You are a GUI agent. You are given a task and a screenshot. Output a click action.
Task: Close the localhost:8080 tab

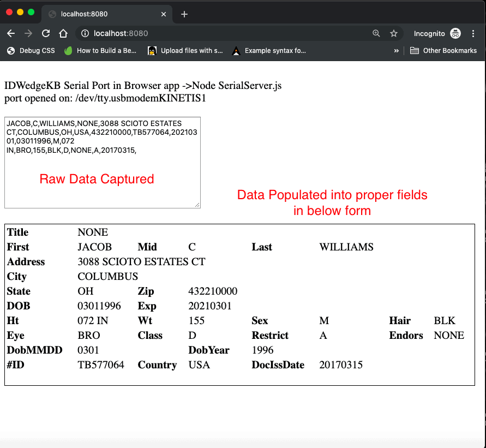click(x=163, y=14)
